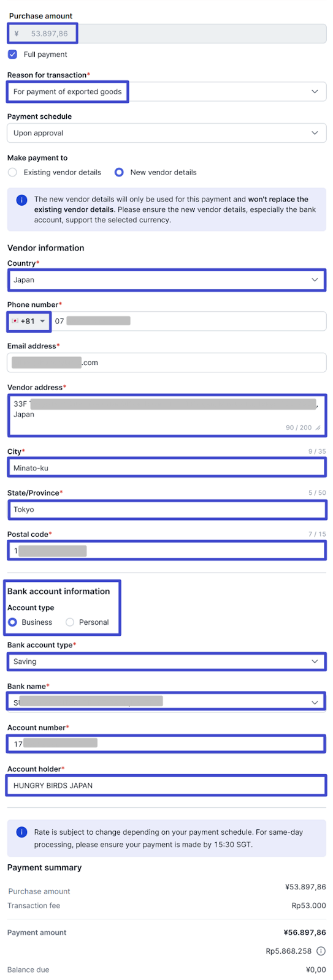Open Reason for transaction dropdown
Screen dimensions: 333x980
[x=167, y=92]
